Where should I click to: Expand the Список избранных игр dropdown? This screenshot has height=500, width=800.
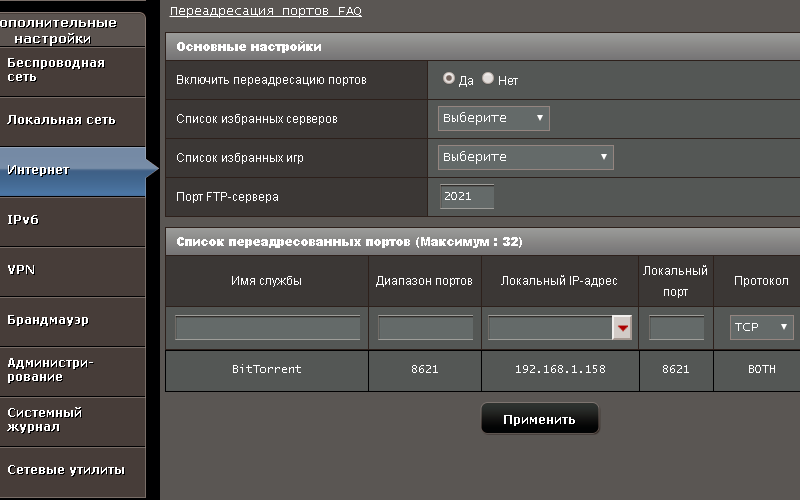pos(525,157)
